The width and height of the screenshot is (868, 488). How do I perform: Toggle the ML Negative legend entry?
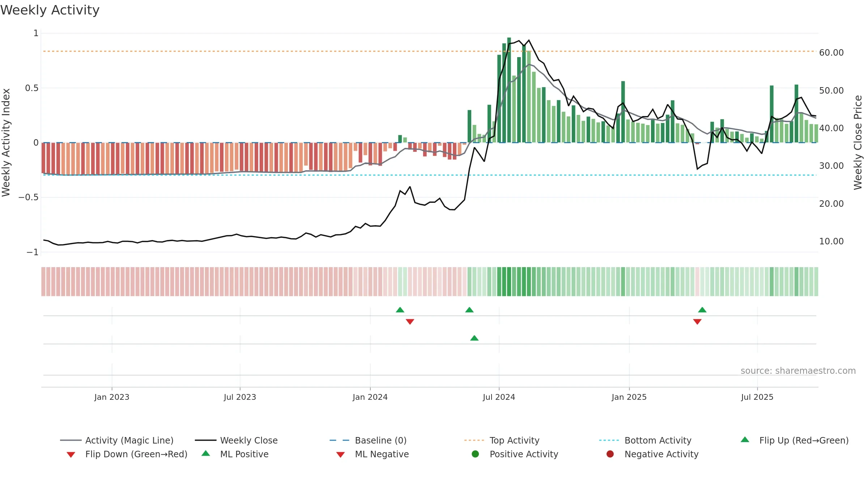(373, 454)
